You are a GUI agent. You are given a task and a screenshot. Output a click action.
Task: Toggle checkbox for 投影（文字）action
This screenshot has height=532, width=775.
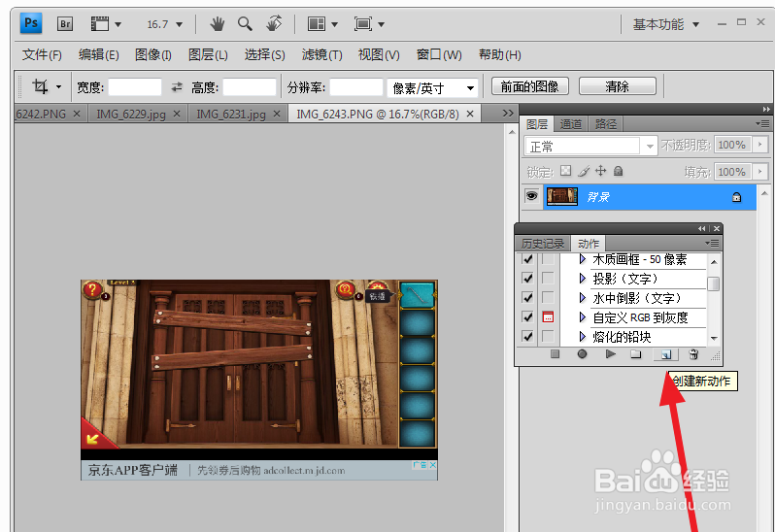(x=528, y=278)
